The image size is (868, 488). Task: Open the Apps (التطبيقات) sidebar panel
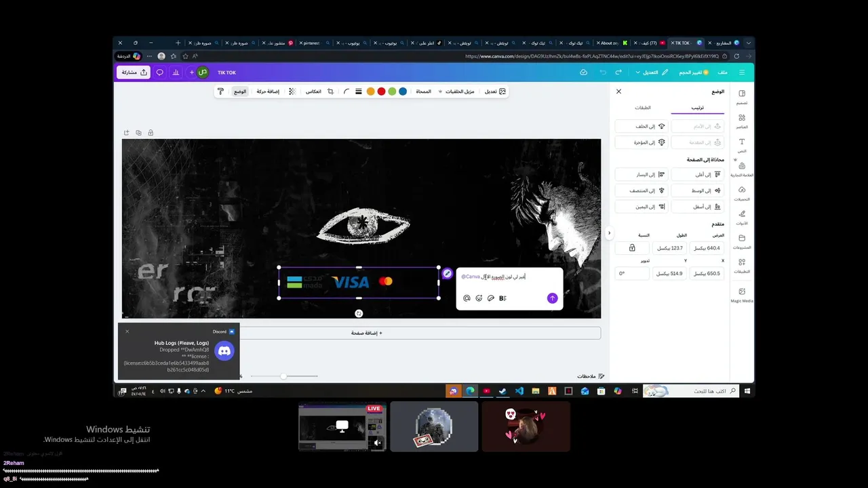click(742, 266)
